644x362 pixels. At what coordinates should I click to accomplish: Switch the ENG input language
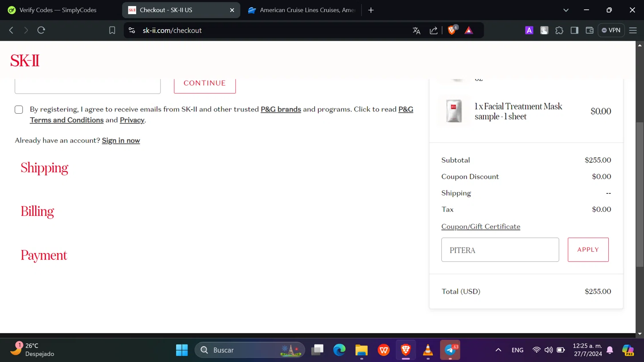coord(517,350)
